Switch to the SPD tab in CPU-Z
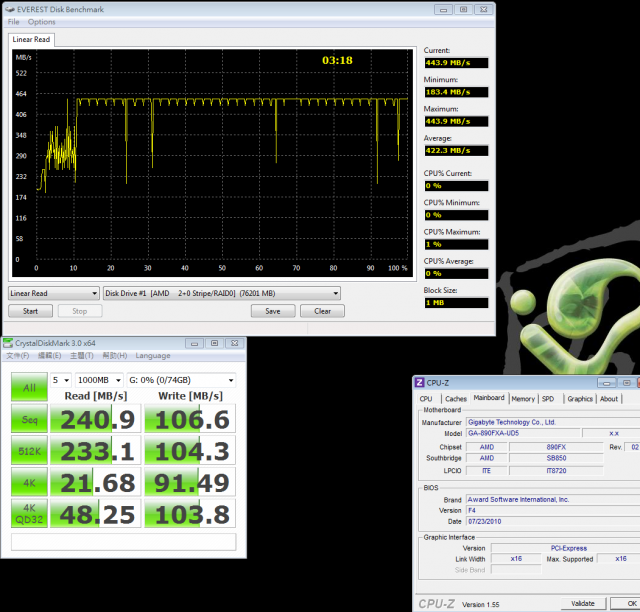 [x=548, y=399]
